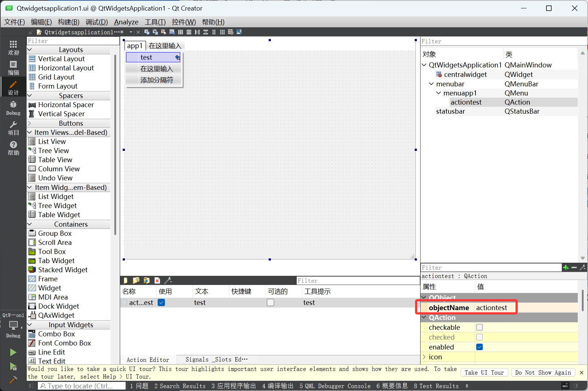
Task: Apply horizontal splitter layout icon
Action: [x=197, y=32]
